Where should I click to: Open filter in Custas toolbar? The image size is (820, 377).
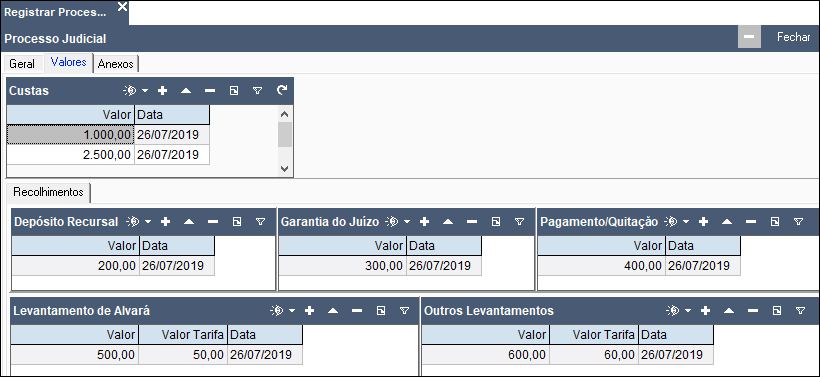pyautogui.click(x=257, y=90)
